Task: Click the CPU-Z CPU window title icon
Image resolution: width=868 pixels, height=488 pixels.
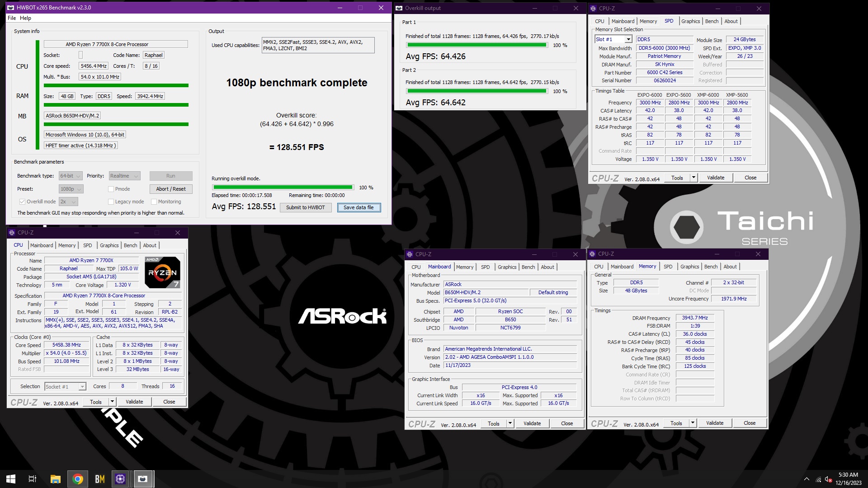Action: pyautogui.click(x=12, y=233)
